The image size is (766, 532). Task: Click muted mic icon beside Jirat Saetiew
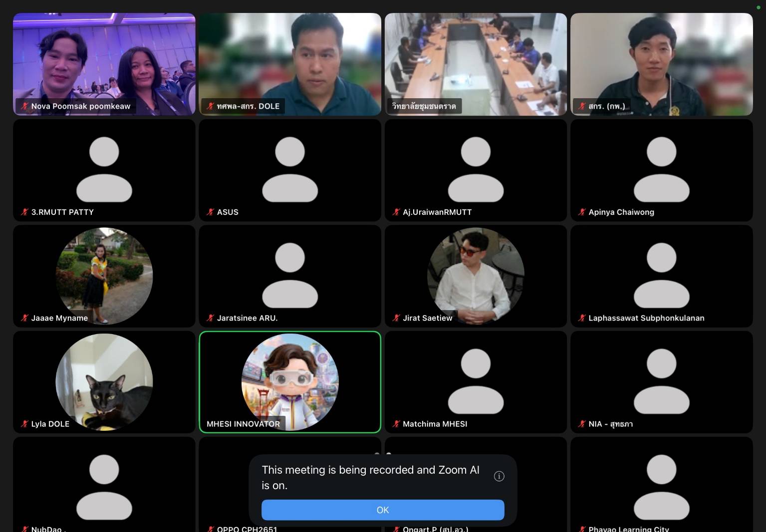pyautogui.click(x=396, y=318)
